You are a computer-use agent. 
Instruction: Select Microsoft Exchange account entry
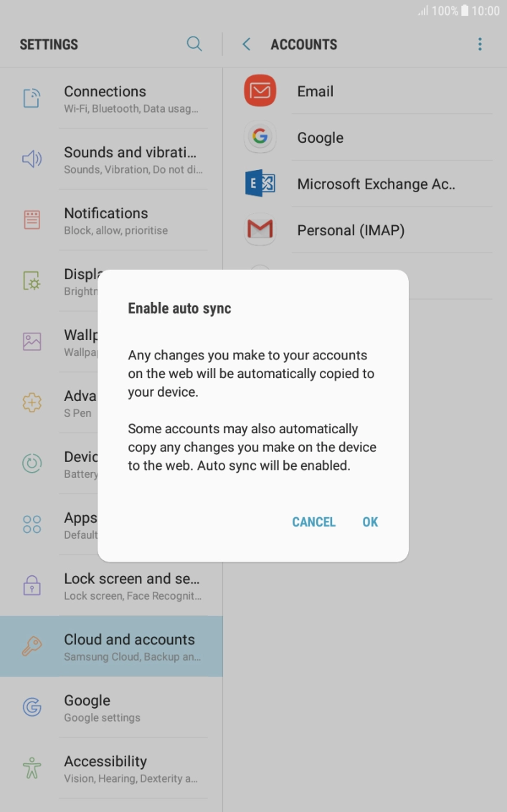[376, 184]
